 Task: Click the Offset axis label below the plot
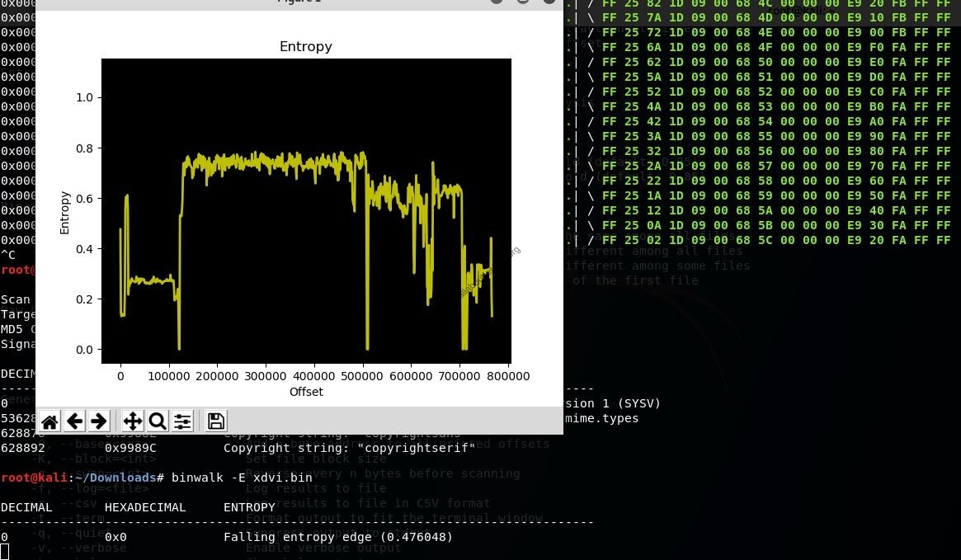tap(306, 392)
